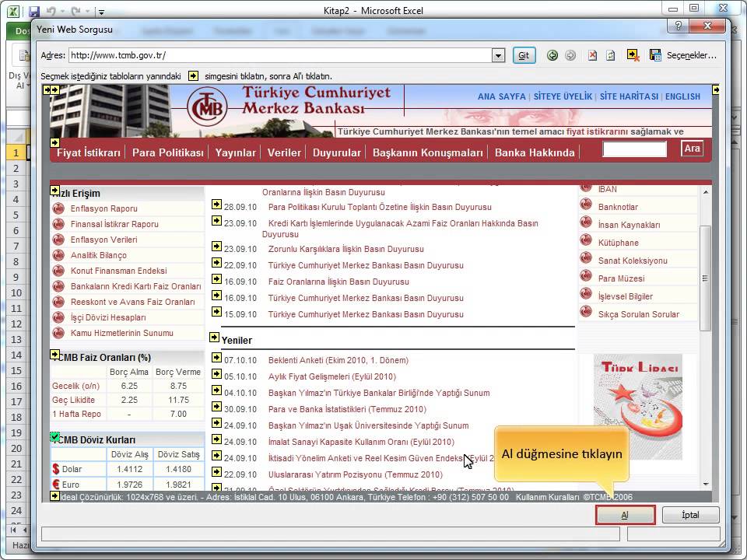Screen dimensions: 747x560
Task: Open the Fiyat İstikrarı menu
Action: (89, 152)
